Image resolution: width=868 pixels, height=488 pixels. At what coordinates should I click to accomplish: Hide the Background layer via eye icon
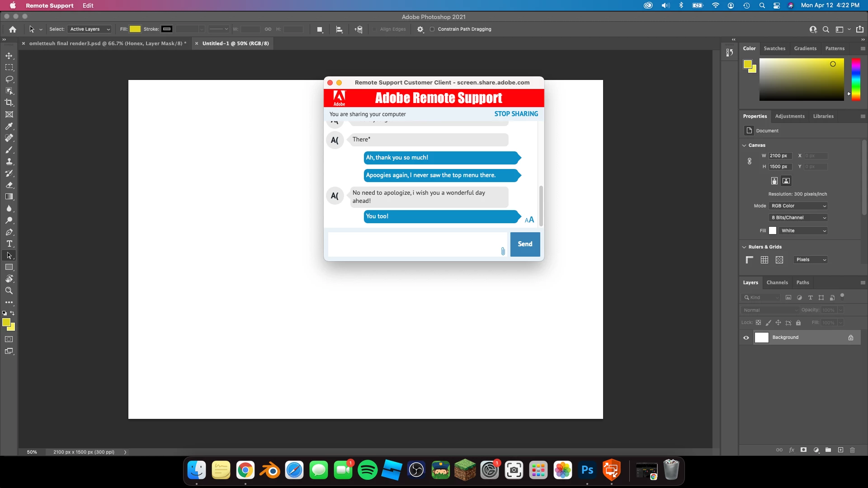746,338
